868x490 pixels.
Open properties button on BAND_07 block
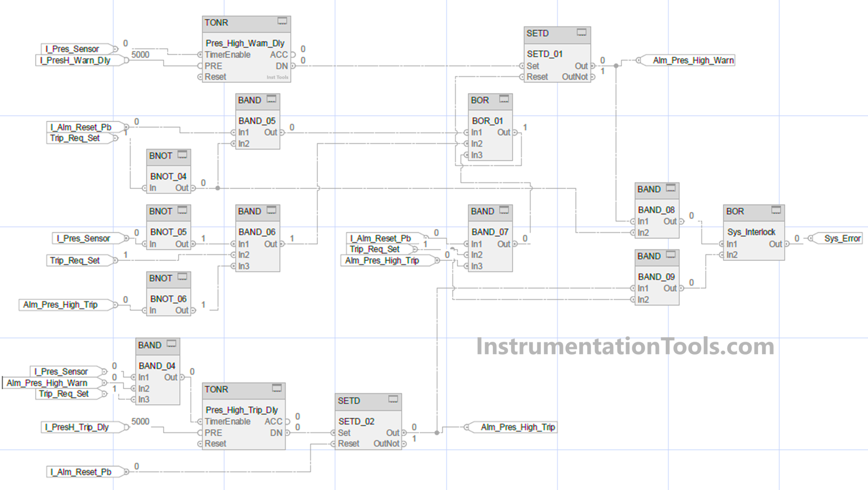[504, 210]
